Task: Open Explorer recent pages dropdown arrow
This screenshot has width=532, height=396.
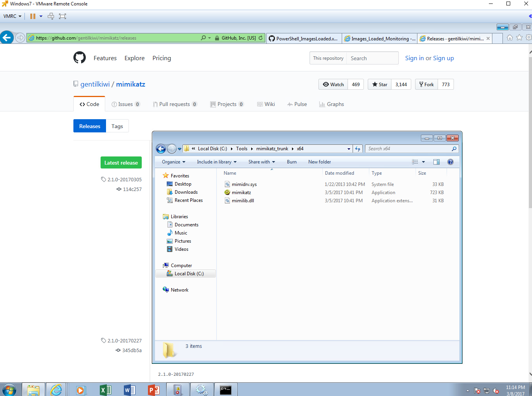Action: tap(179, 149)
